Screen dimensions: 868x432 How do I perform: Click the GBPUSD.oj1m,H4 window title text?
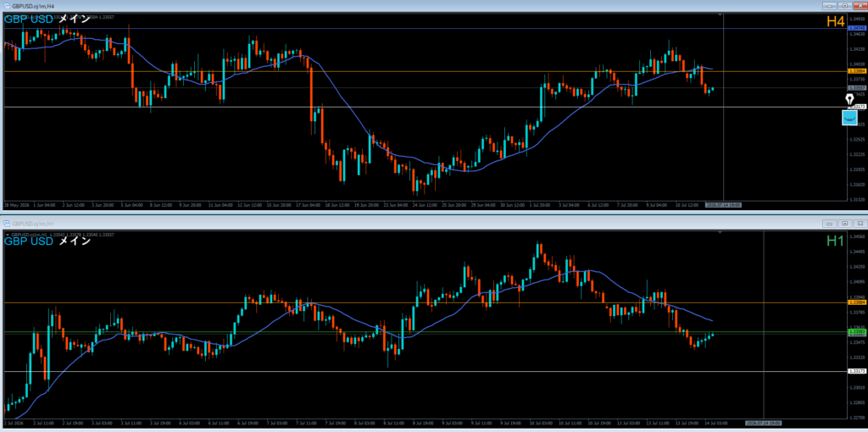(31, 6)
